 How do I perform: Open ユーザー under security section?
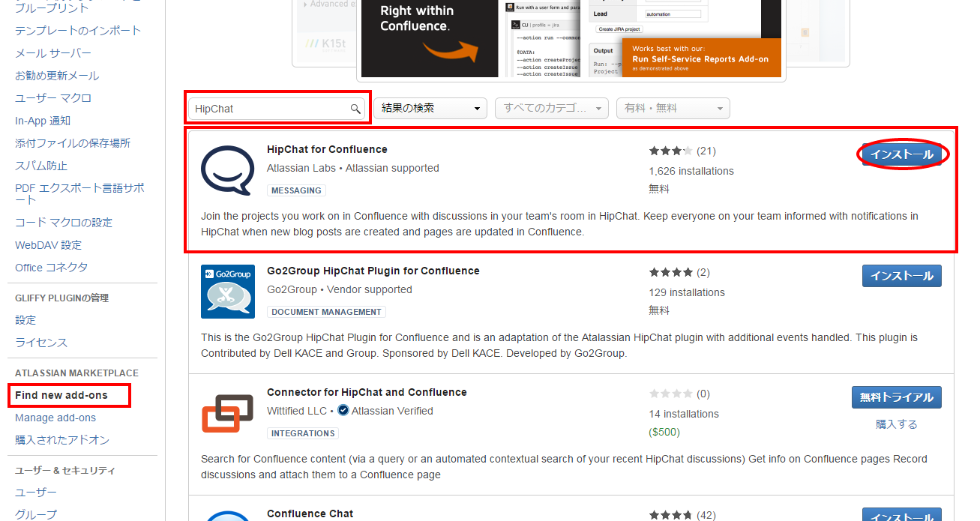(36, 493)
